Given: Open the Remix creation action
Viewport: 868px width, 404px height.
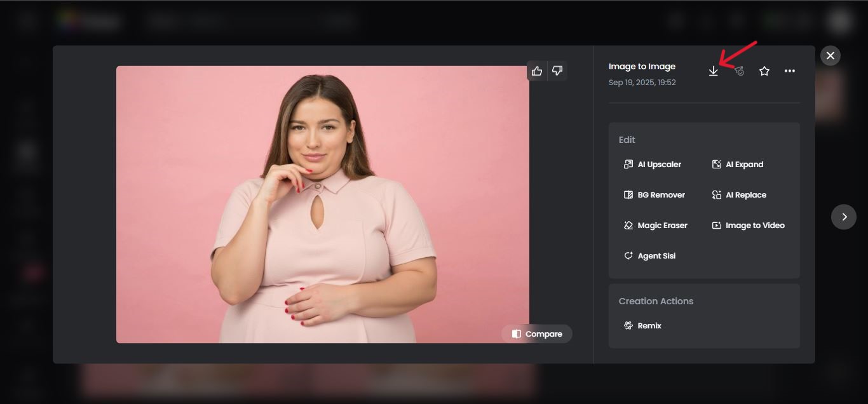Looking at the screenshot, I should tap(649, 325).
